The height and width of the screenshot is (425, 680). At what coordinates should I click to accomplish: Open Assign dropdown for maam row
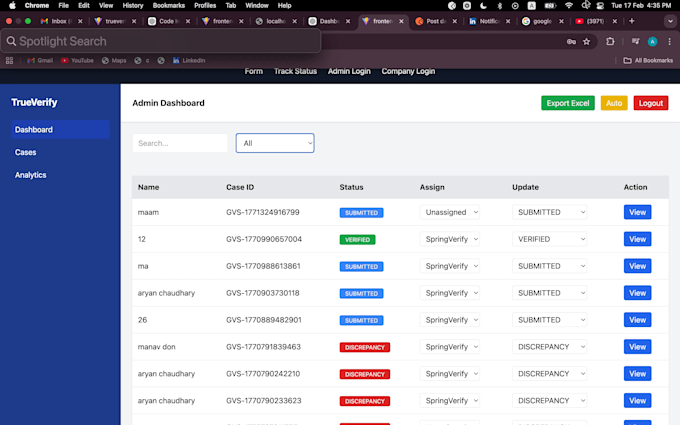click(x=450, y=212)
